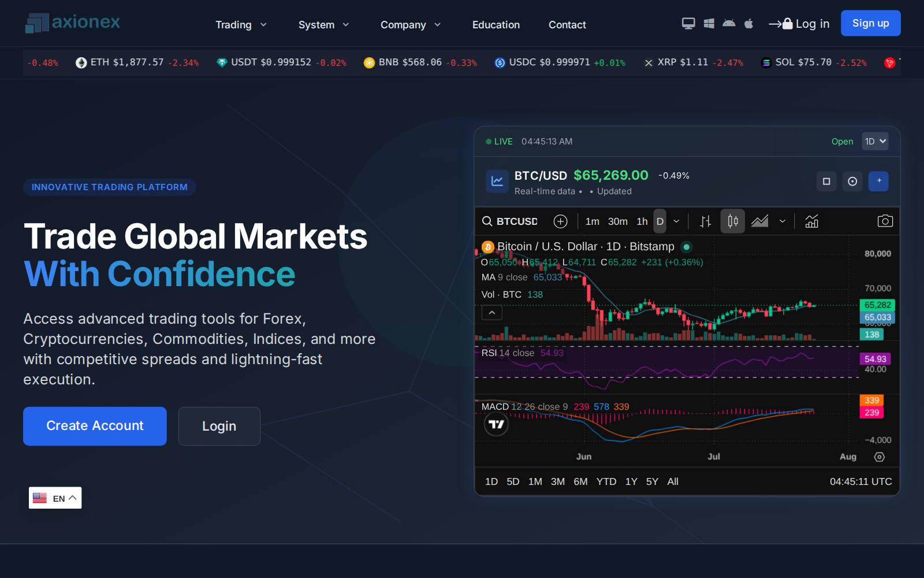The width and height of the screenshot is (924, 578).
Task: Click the XRP ticker icon
Action: (x=649, y=62)
